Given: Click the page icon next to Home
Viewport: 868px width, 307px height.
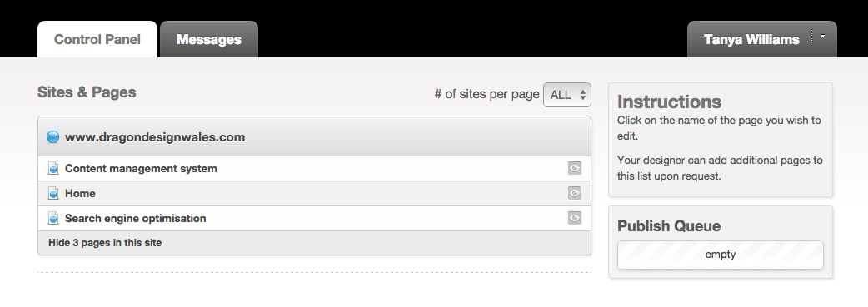Looking at the screenshot, I should click(53, 193).
